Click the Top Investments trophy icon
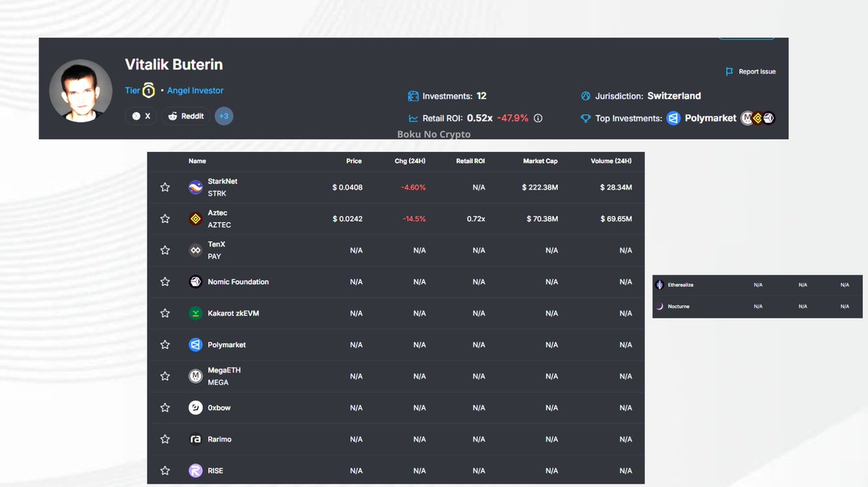Image resolution: width=868 pixels, height=487 pixels. (x=586, y=118)
